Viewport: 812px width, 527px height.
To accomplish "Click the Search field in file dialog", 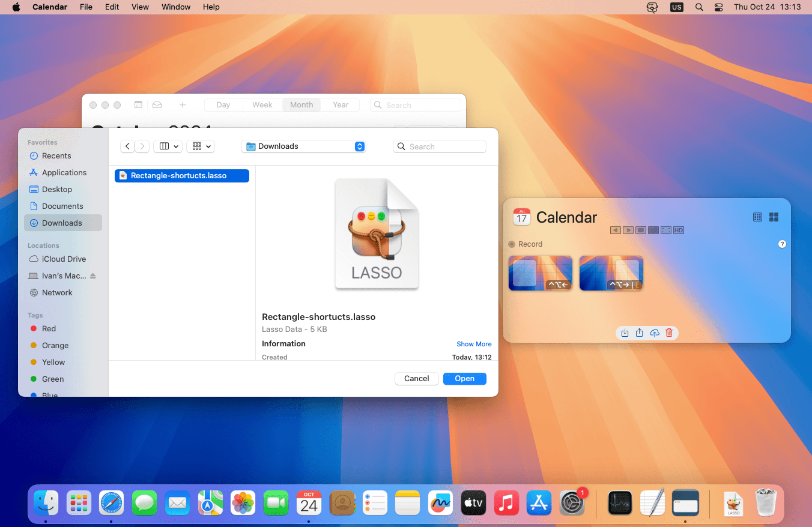I will [440, 146].
